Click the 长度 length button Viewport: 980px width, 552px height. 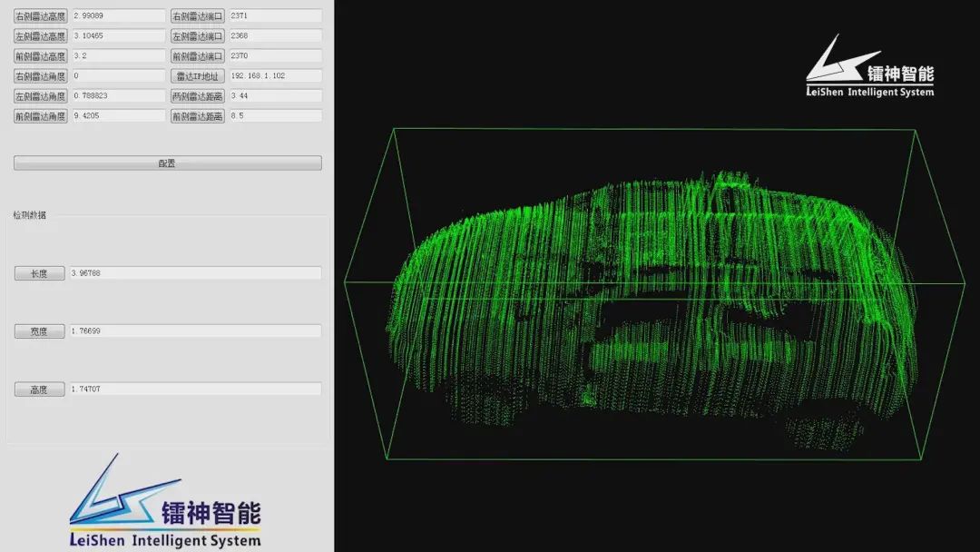pyautogui.click(x=39, y=273)
